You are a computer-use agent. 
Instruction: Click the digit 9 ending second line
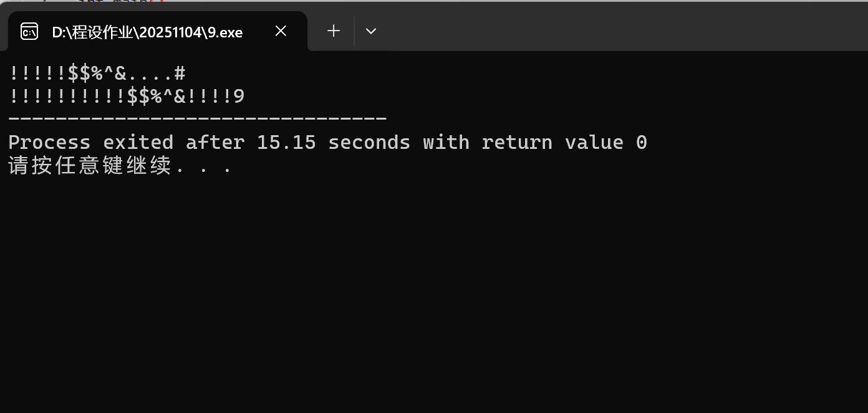239,97
